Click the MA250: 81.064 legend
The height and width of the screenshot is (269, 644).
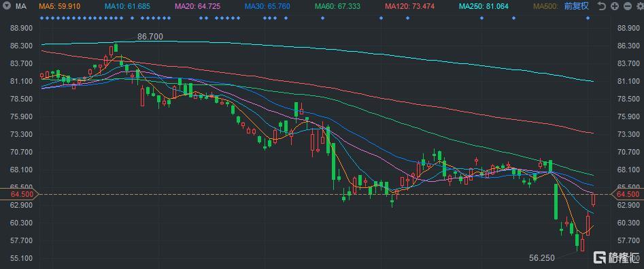(484, 6)
